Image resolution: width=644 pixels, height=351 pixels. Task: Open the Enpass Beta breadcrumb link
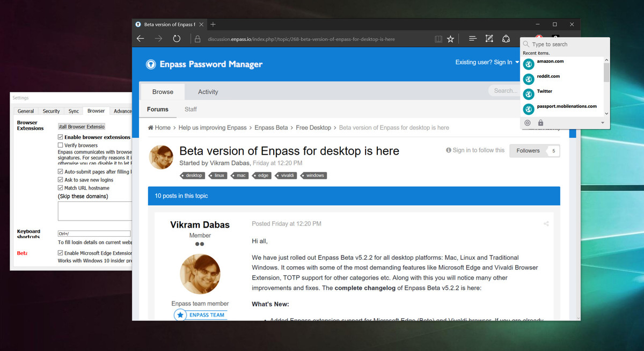pos(271,128)
